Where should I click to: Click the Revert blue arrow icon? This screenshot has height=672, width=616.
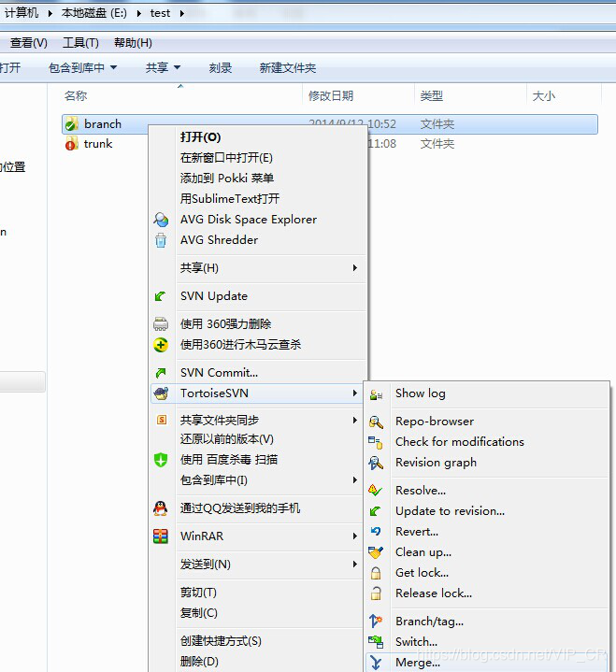376,532
